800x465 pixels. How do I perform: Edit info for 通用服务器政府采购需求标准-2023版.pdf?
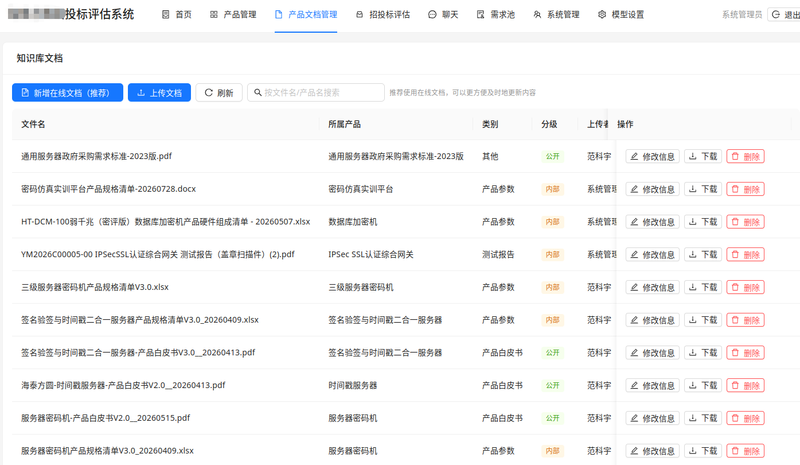pyautogui.click(x=653, y=156)
